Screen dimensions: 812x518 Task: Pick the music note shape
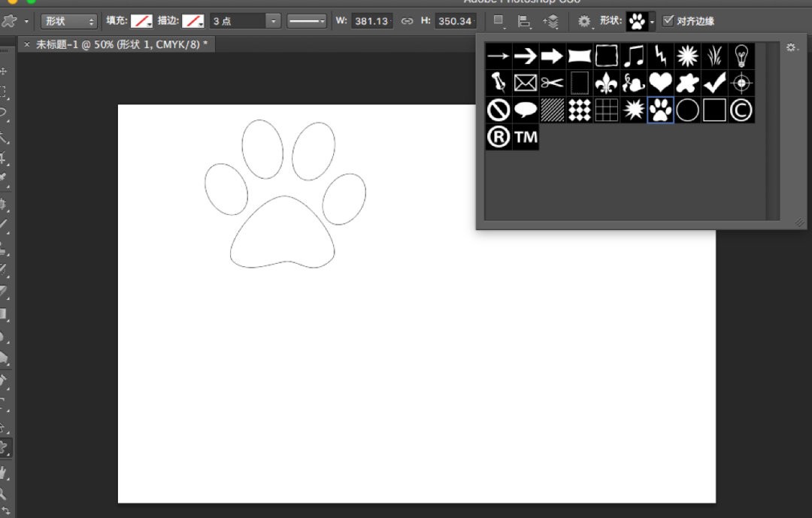[x=633, y=56]
